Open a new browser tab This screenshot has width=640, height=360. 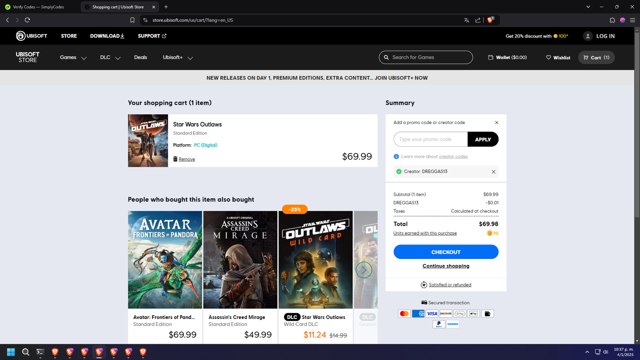(166, 7)
